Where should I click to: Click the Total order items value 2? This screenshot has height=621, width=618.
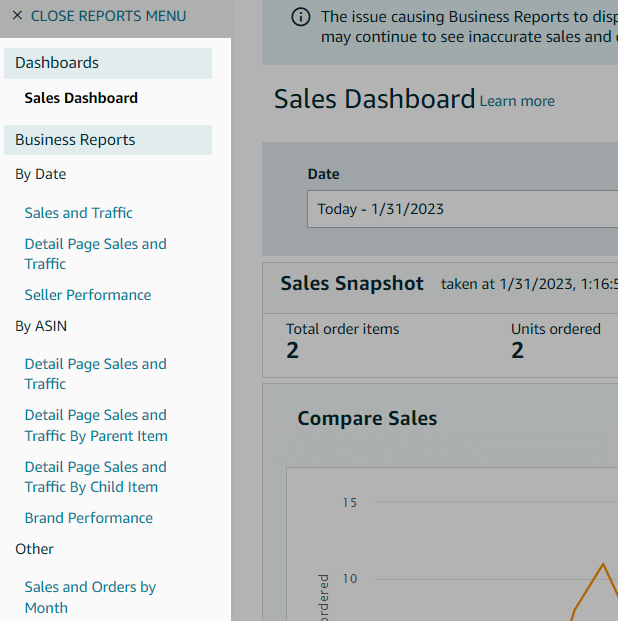pyautogui.click(x=292, y=351)
